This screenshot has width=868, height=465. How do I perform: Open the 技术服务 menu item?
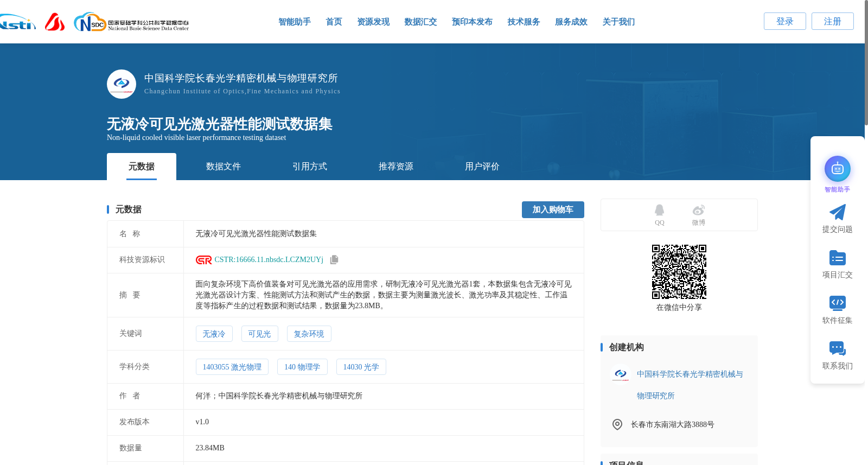[x=524, y=22]
